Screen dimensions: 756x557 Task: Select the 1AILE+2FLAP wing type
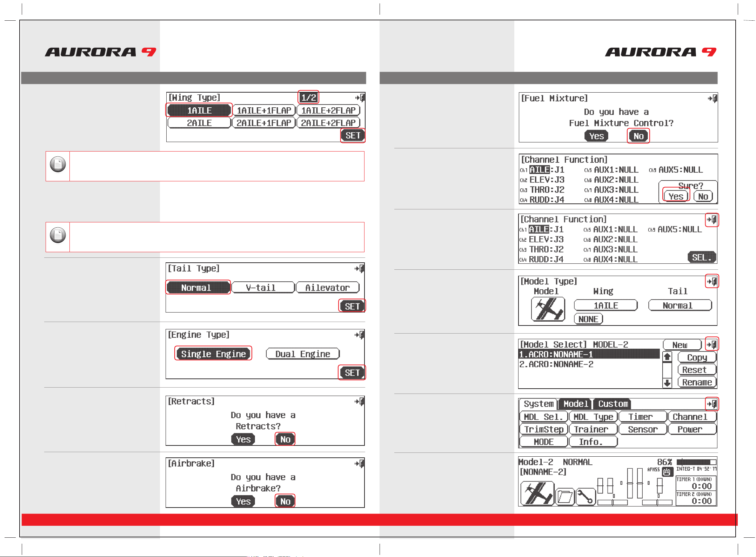(329, 110)
